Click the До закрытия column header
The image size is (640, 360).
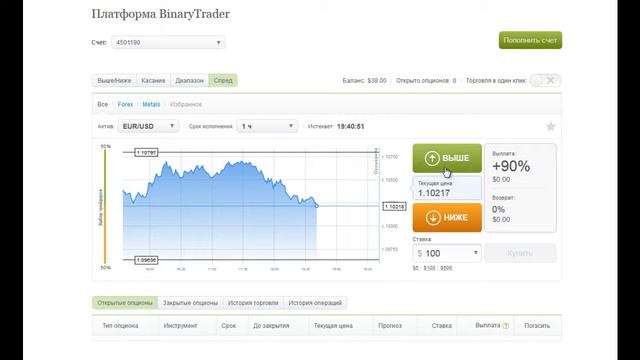[x=271, y=326]
